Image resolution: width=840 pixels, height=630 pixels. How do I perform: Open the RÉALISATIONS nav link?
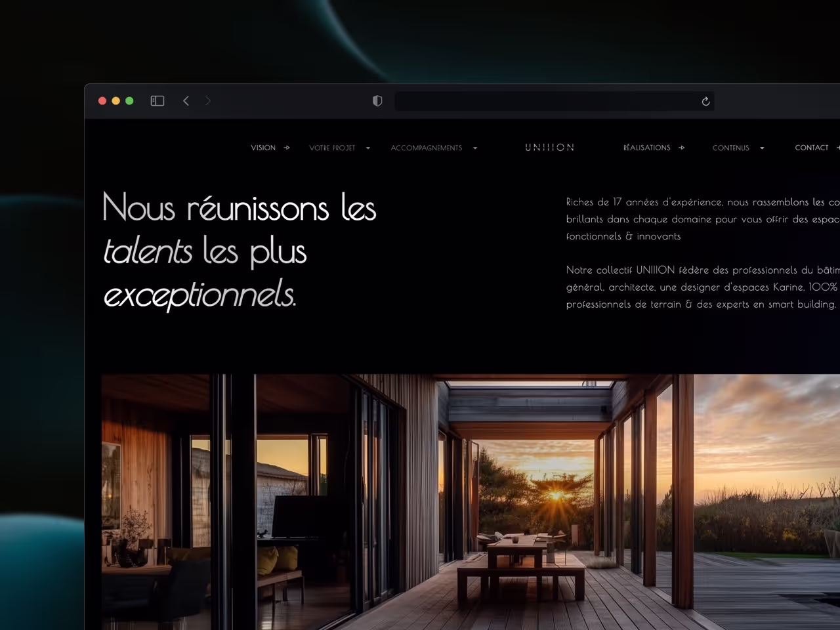point(647,148)
